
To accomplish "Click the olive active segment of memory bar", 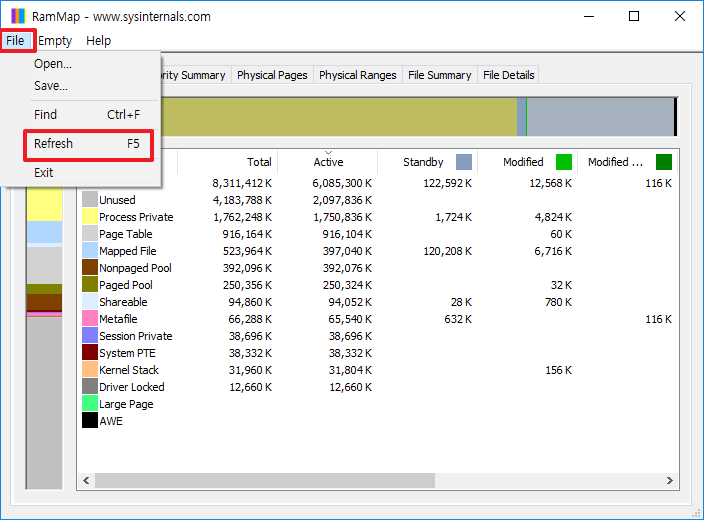I will tap(339, 117).
